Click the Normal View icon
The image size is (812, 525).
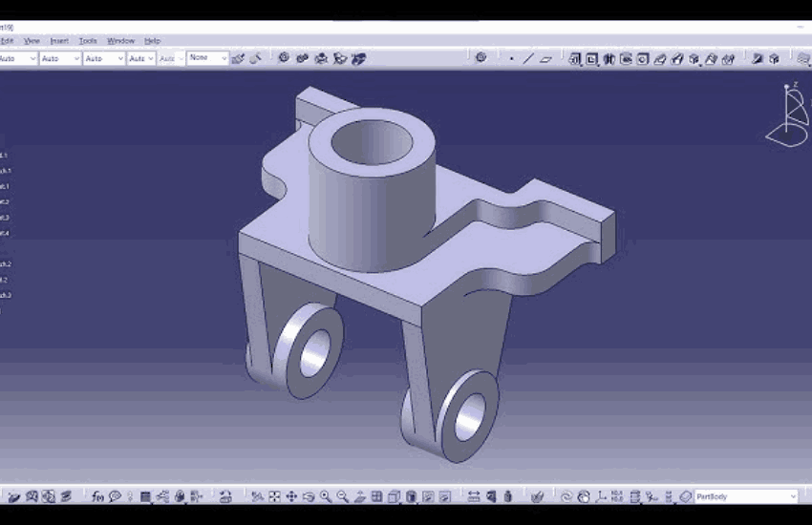point(359,496)
